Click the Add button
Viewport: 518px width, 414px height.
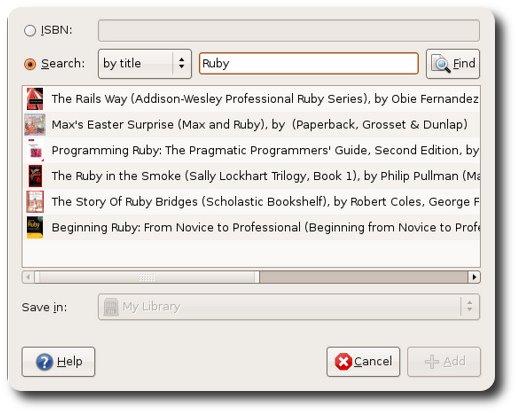444,362
